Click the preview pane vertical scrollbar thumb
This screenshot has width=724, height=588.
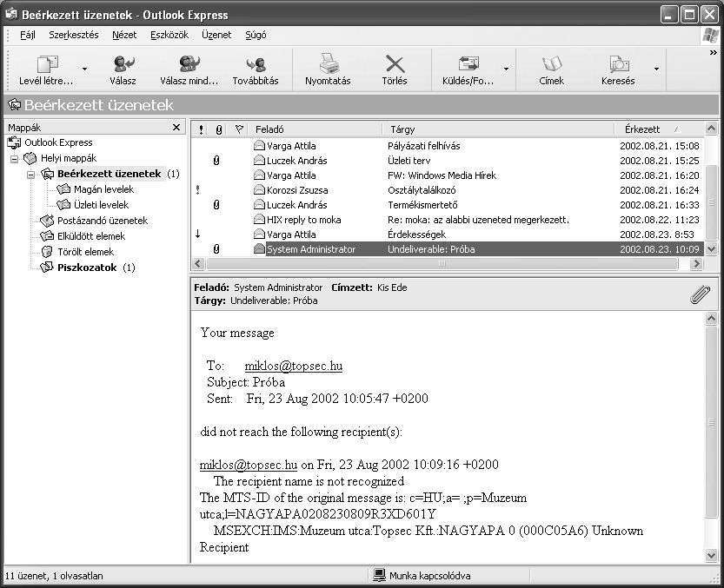712,422
